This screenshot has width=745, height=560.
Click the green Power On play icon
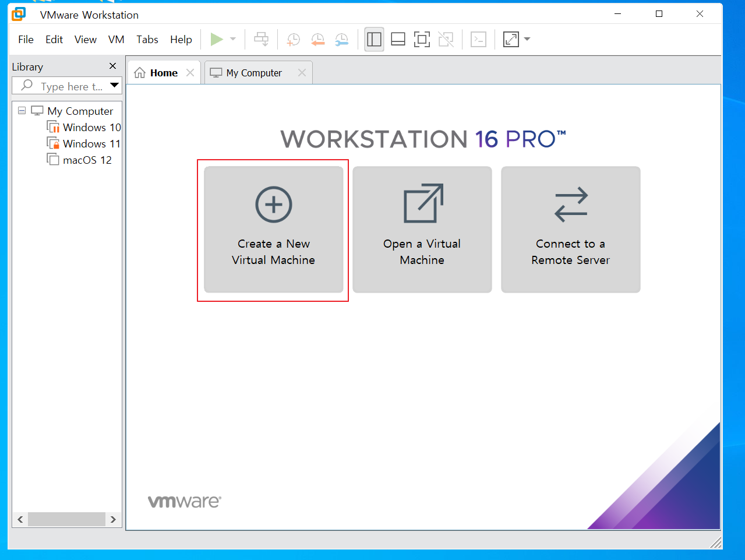tap(217, 39)
